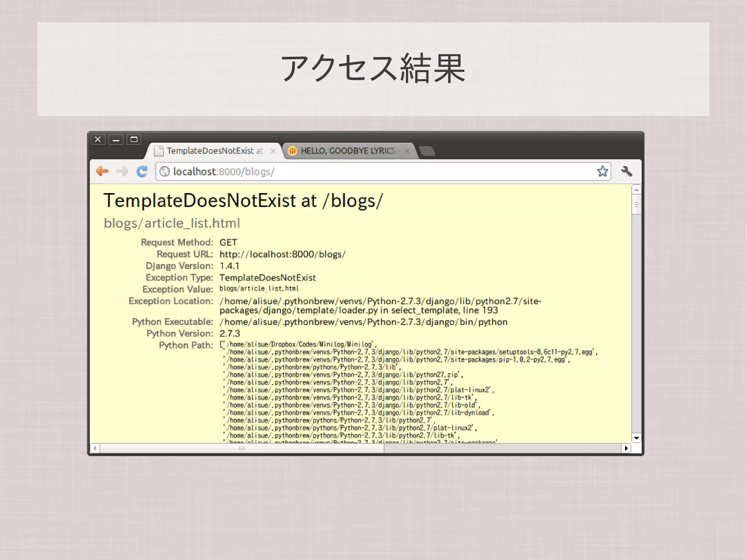Screen dimensions: 747x560
Task: Click page icon on TemplateDoesNotExist tab
Action: [159, 151]
